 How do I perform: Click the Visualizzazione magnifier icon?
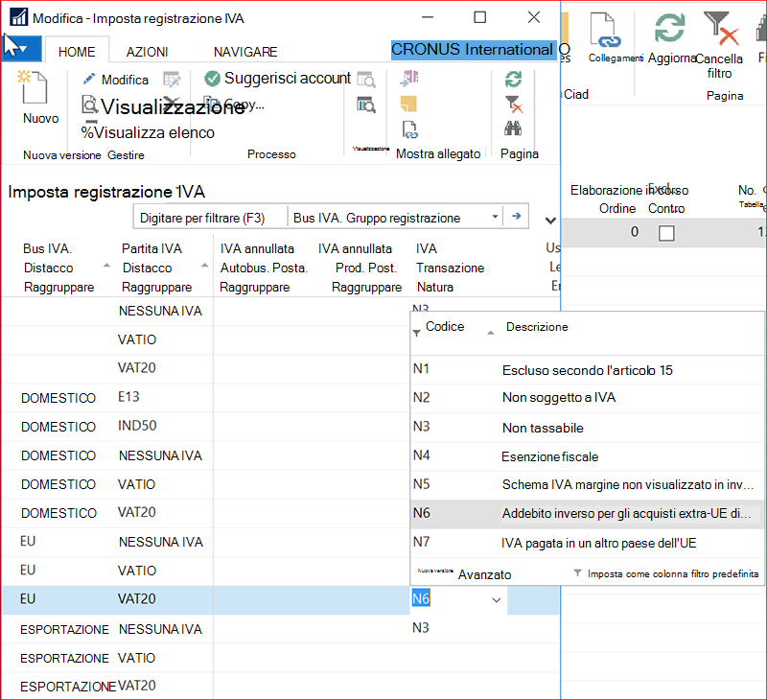click(x=89, y=105)
